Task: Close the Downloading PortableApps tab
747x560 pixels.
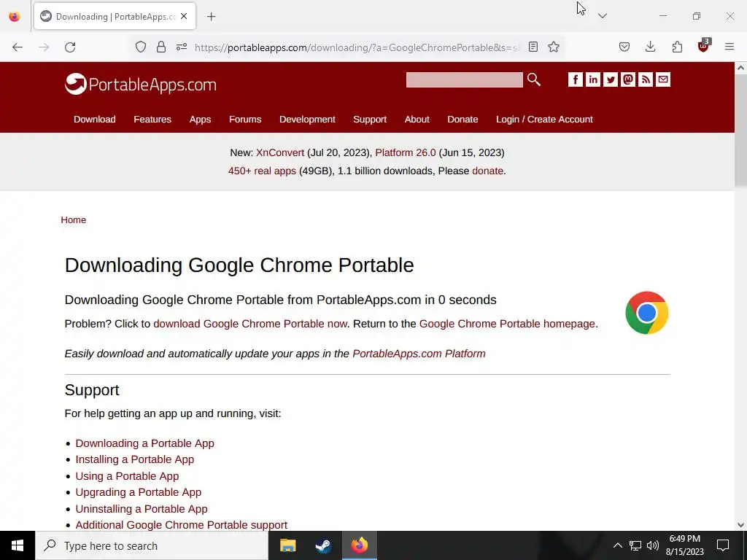Action: [x=184, y=16]
